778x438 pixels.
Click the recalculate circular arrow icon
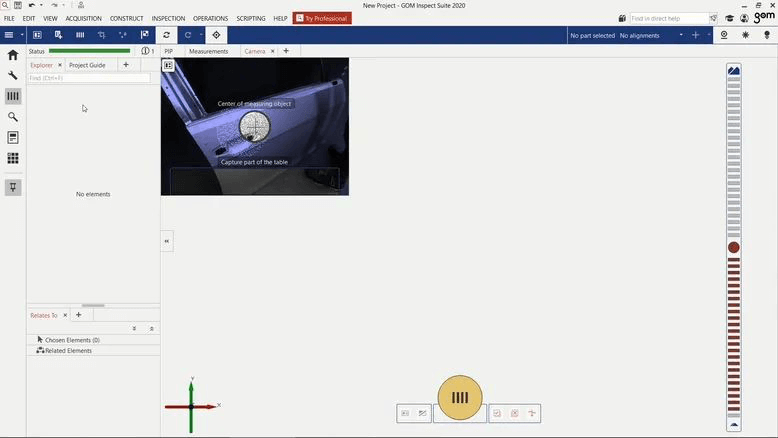[x=188, y=35]
